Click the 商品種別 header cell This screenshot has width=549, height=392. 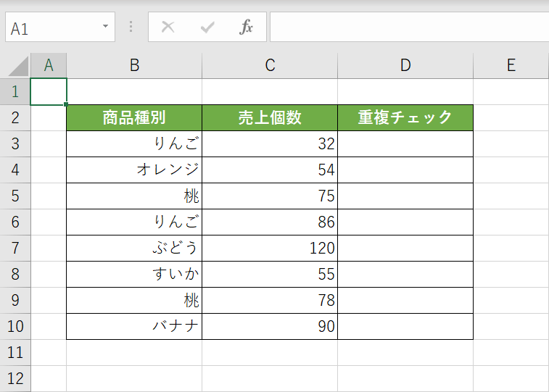[134, 118]
